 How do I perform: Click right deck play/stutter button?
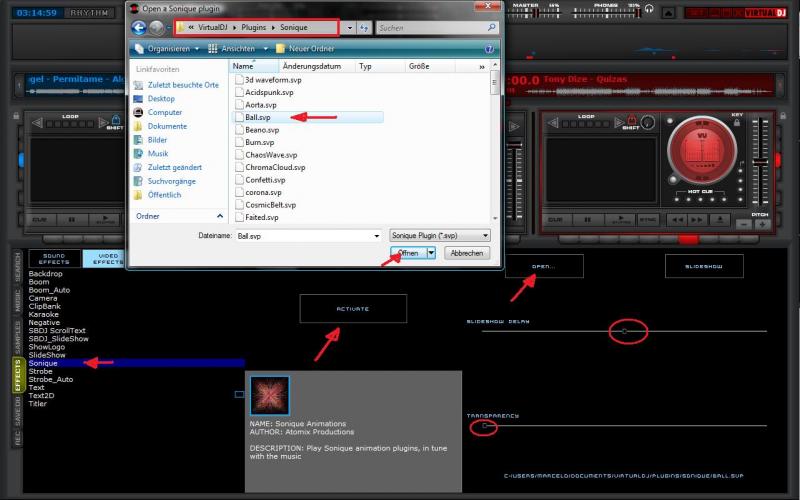(620, 220)
